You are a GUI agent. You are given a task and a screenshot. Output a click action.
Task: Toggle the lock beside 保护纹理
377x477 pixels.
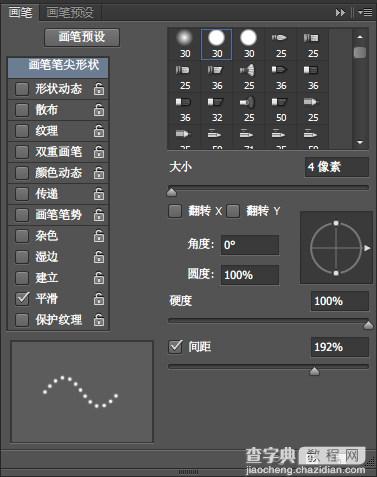click(99, 320)
